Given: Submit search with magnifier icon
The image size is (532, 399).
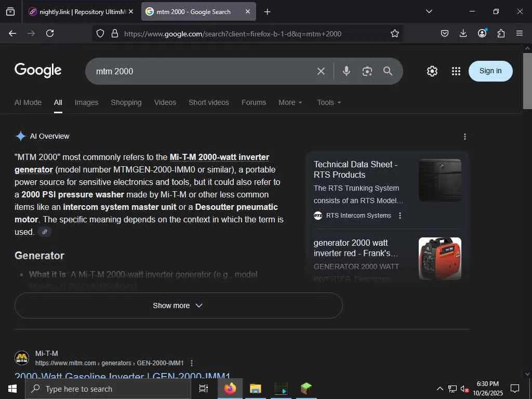Looking at the screenshot, I should pos(388,71).
